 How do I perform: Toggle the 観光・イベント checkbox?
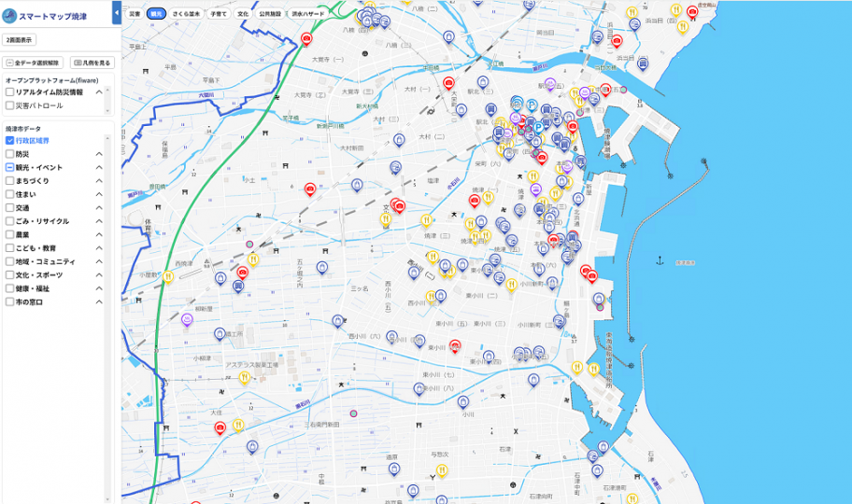(9, 167)
